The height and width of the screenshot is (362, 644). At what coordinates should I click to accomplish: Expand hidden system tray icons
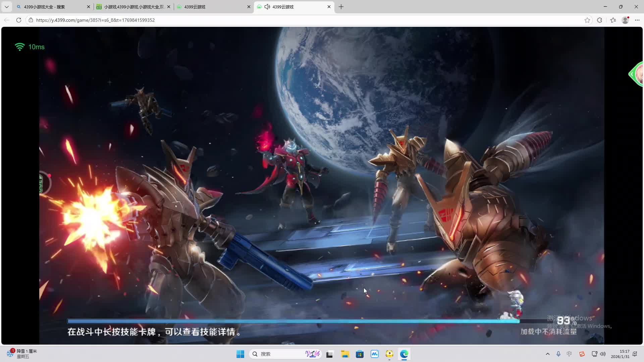pos(548,354)
